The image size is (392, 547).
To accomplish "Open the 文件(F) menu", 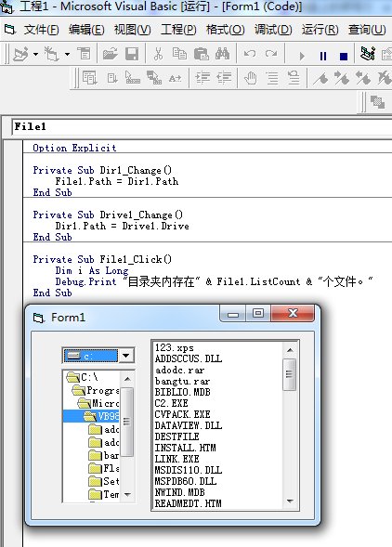I will (41, 30).
